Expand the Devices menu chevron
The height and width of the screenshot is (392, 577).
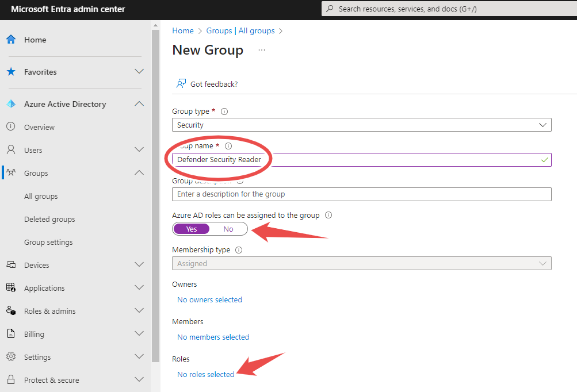pyautogui.click(x=139, y=264)
